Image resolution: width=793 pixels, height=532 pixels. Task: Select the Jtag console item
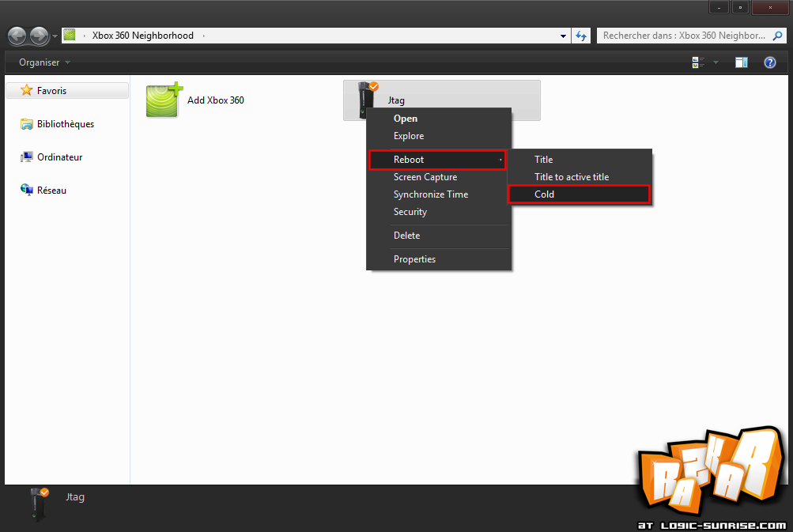441,100
